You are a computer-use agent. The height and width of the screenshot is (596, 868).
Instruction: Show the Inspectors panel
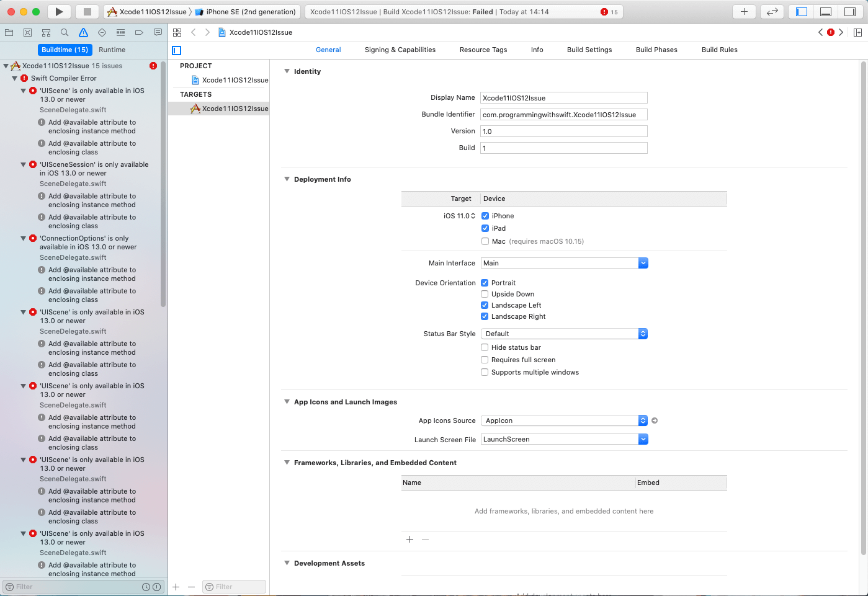click(850, 12)
